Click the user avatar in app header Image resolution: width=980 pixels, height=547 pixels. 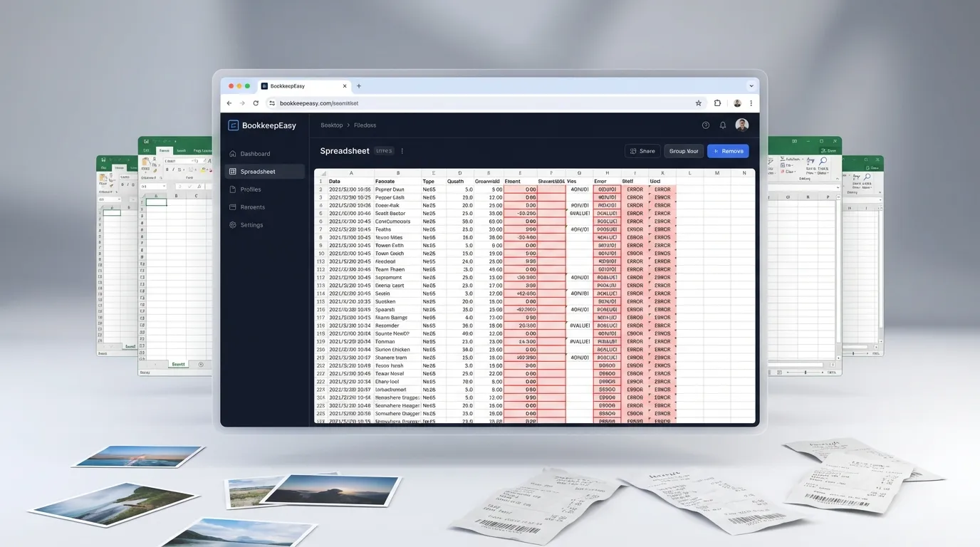coord(741,125)
